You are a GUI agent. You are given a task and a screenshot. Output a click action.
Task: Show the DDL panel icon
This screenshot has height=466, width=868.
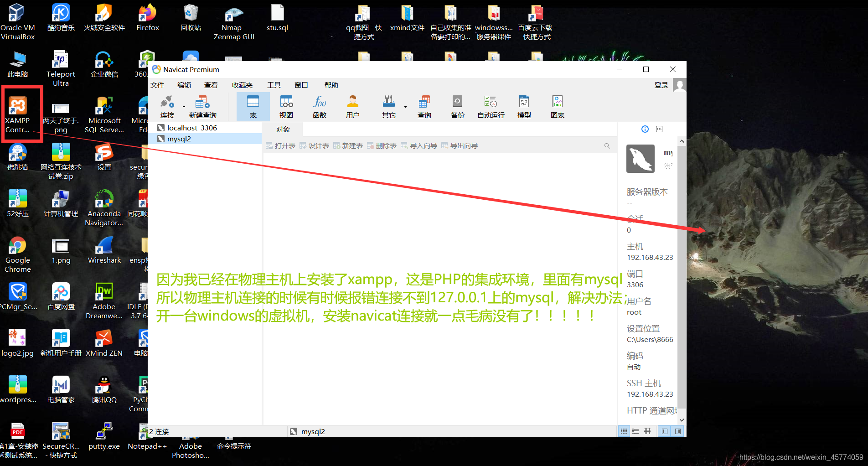coord(659,129)
